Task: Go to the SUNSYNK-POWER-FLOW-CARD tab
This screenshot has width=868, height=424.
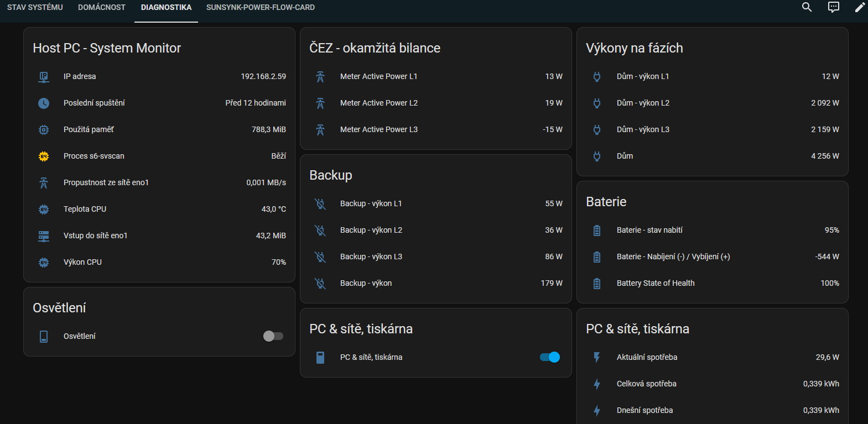Action: tap(260, 7)
